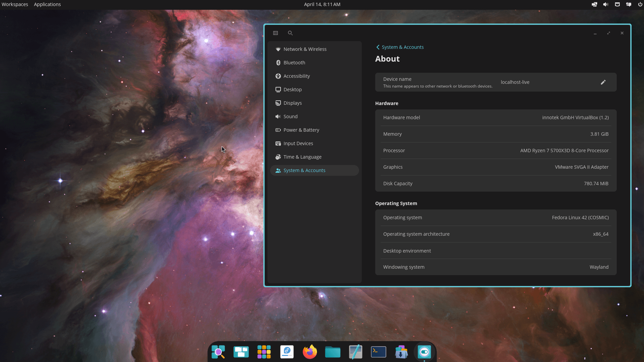Viewport: 644px width, 362px height.
Task: Click the power icon in the top panel
Action: coord(640,4)
